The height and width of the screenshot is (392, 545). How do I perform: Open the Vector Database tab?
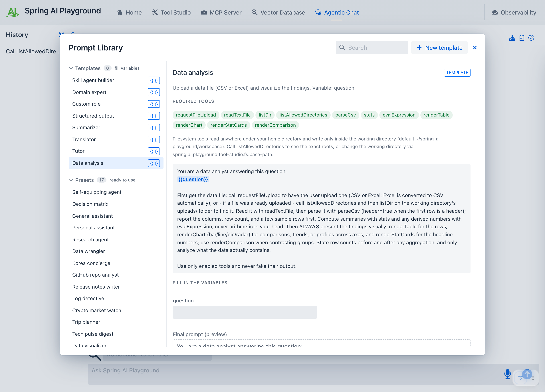tap(278, 13)
